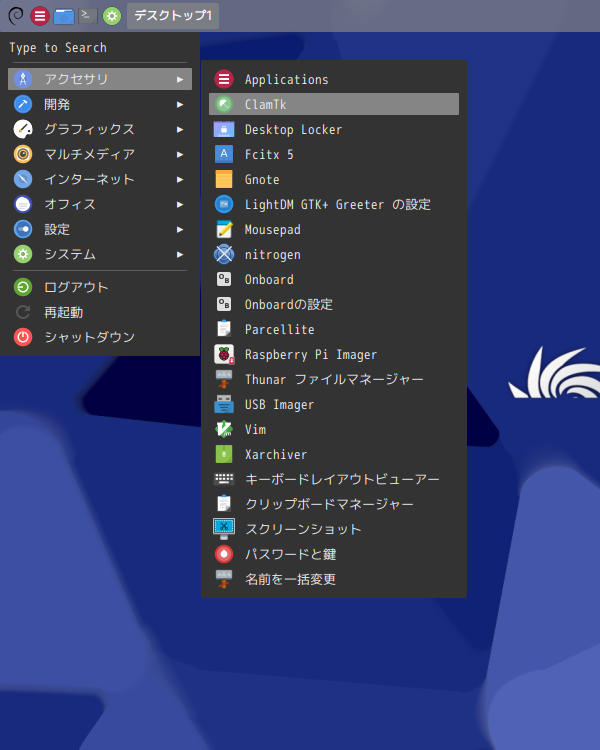Expand the オフィス submenu arrow
This screenshot has width=600, height=750.
pos(180,204)
